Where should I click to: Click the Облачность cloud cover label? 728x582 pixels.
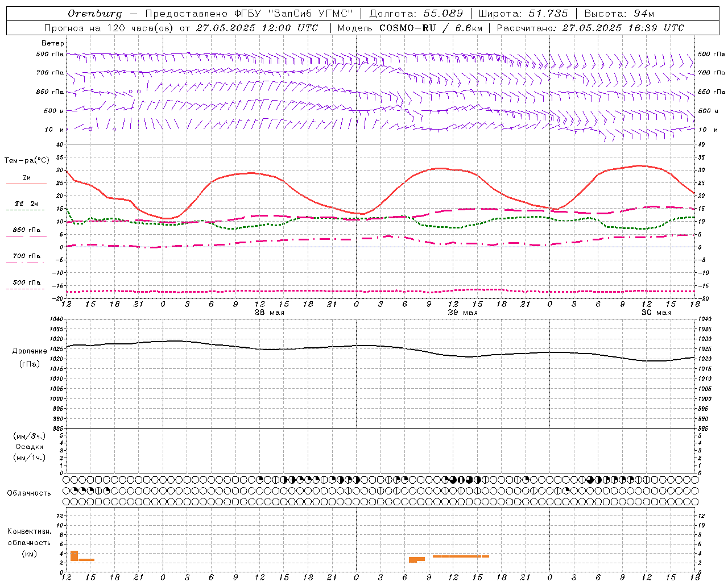click(29, 493)
